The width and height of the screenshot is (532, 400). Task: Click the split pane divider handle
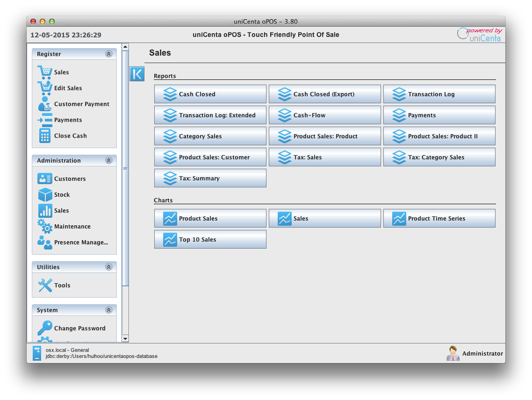(x=125, y=168)
